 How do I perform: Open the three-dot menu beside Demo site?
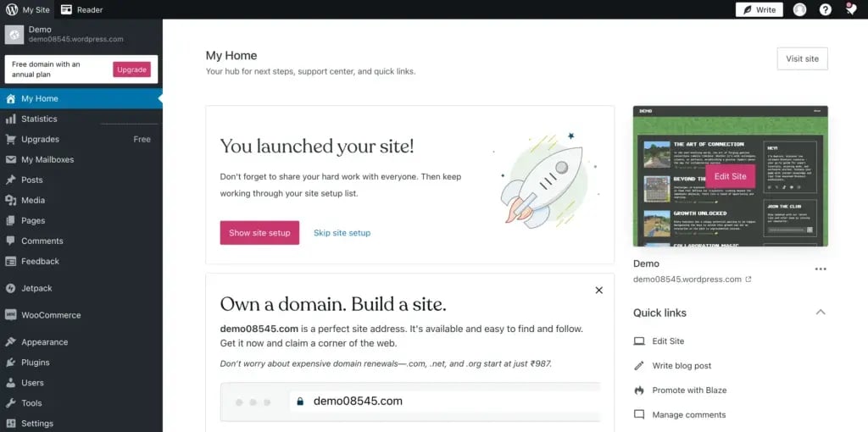(x=820, y=269)
